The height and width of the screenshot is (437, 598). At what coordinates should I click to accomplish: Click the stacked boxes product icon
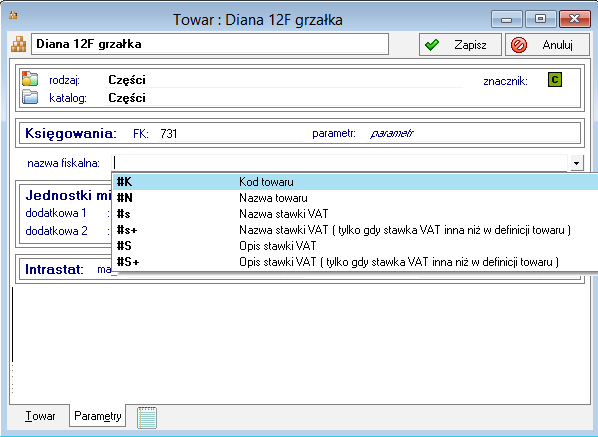pos(18,44)
